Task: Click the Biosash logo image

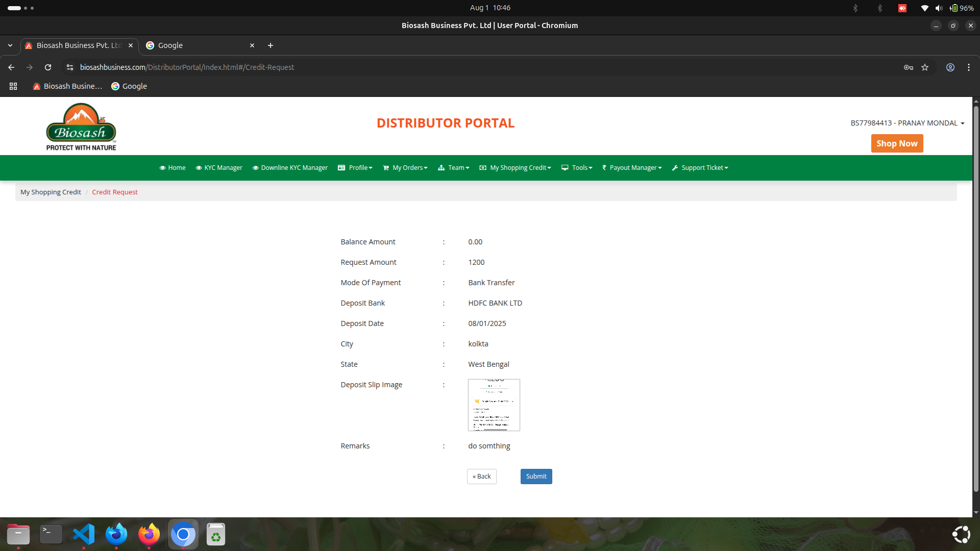Action: [81, 127]
